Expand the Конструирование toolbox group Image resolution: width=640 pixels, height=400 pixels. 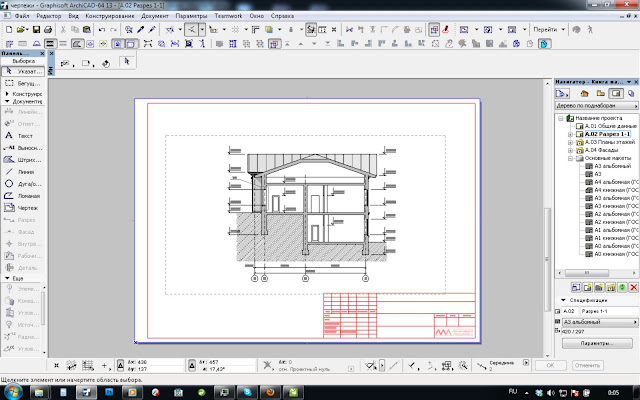coord(7,94)
